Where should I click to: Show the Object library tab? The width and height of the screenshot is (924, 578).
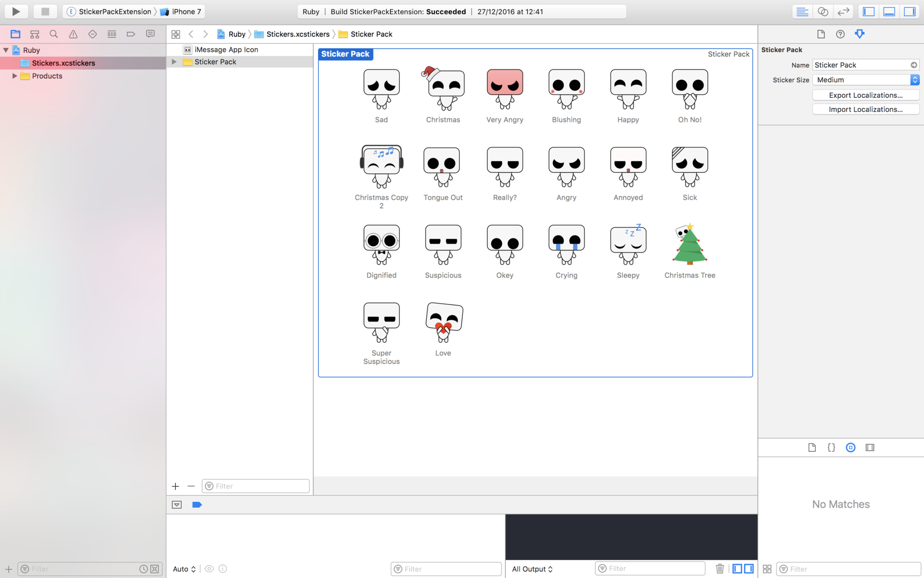(x=850, y=447)
